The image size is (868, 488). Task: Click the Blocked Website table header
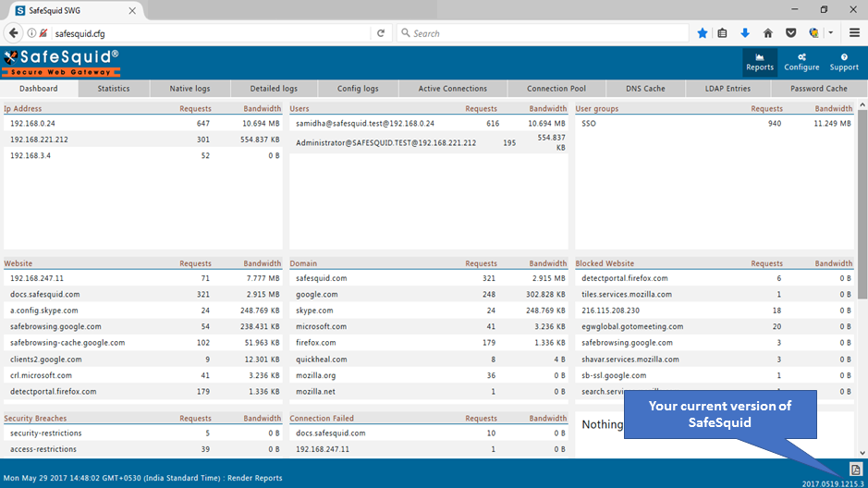605,263
